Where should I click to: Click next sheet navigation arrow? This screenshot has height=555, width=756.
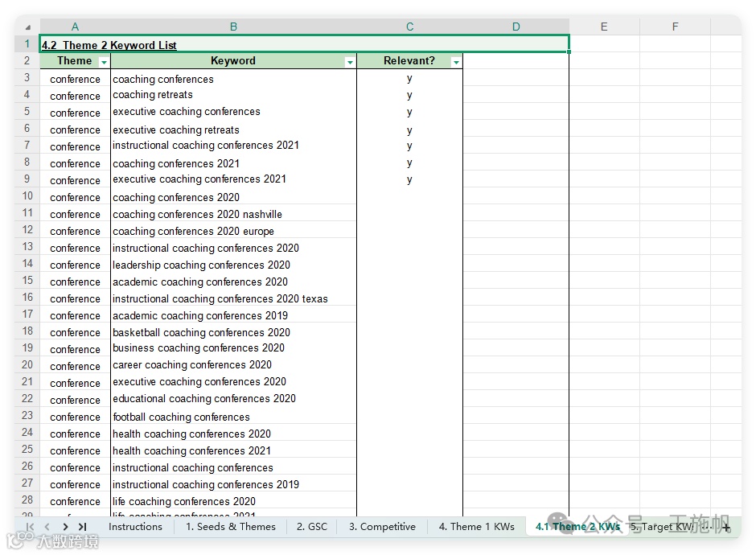(x=65, y=527)
